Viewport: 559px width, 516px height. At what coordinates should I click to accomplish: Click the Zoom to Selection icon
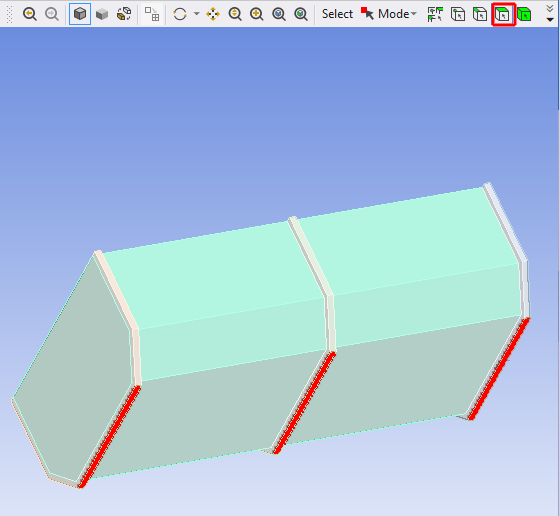tap(301, 14)
